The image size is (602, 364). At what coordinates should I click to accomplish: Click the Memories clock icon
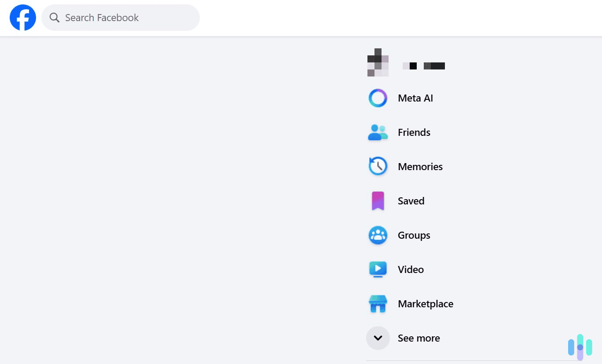[378, 166]
